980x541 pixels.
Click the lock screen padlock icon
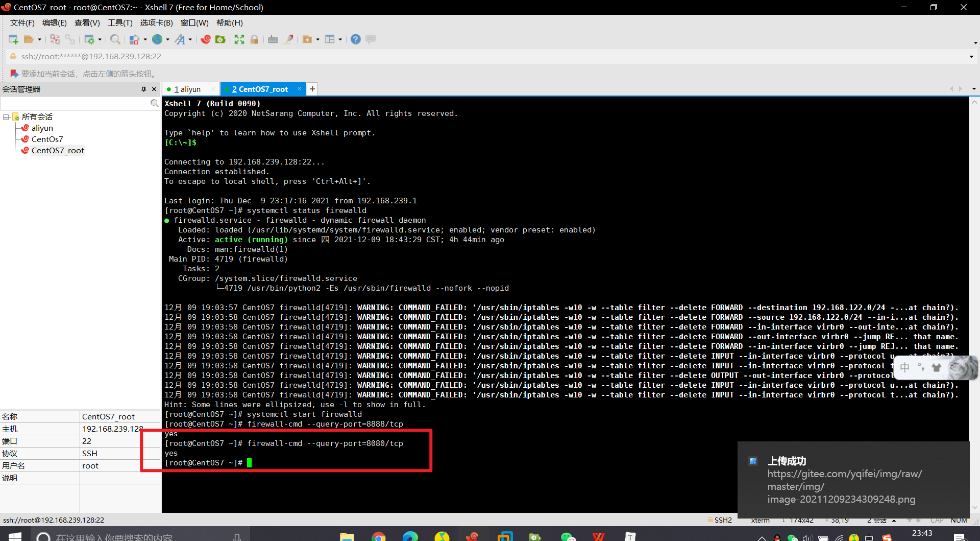254,39
